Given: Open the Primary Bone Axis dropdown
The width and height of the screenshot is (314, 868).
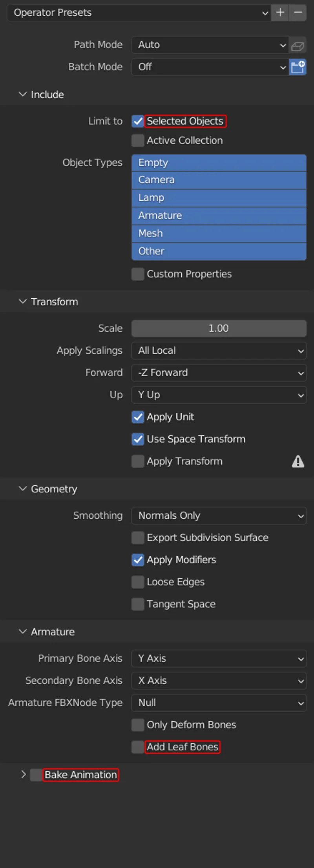Looking at the screenshot, I should tap(219, 659).
